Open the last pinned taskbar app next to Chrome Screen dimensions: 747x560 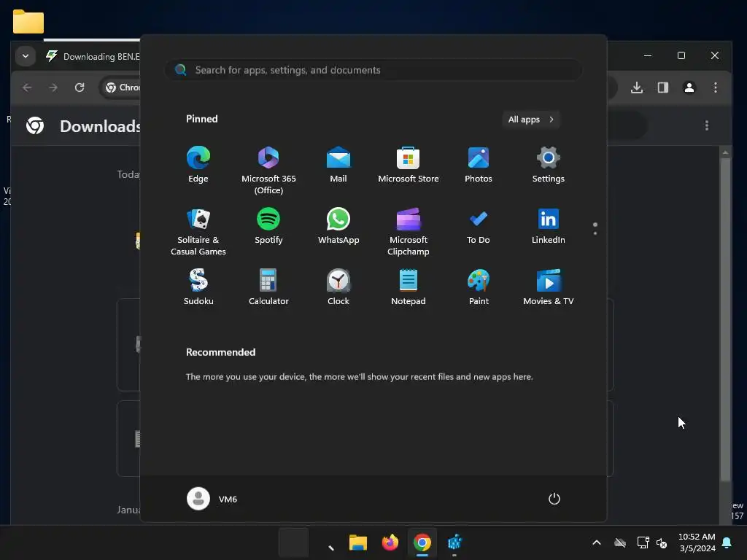(x=454, y=542)
